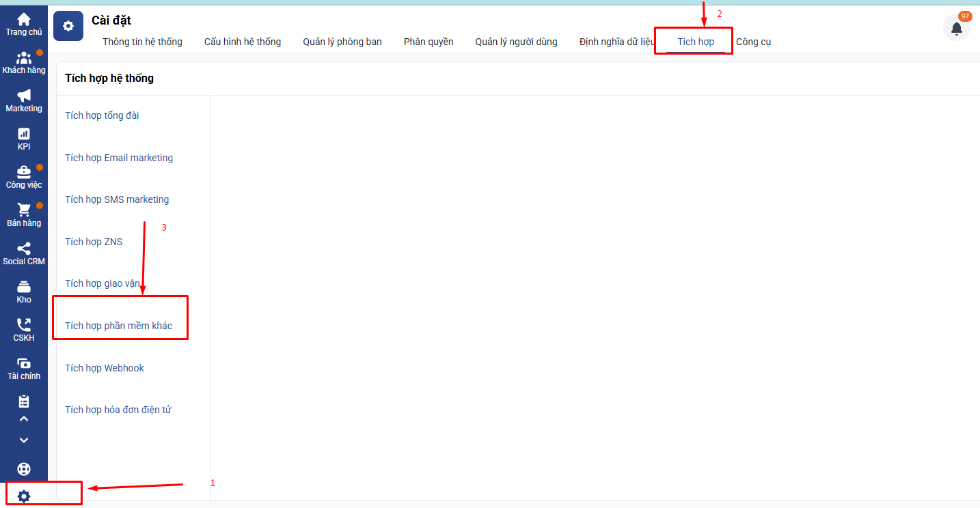This screenshot has width=980, height=508.
Task: Open Marketing megaphone icon
Action: click(24, 96)
